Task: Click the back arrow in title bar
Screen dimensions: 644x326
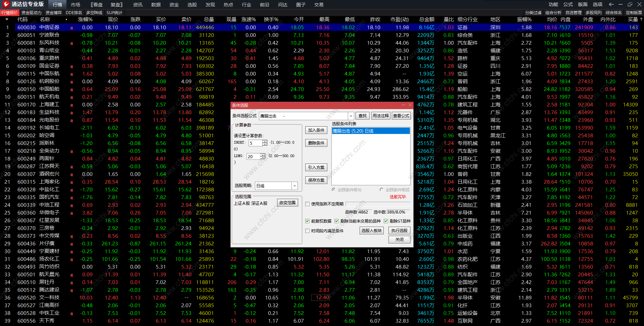Action: tap(611, 4)
